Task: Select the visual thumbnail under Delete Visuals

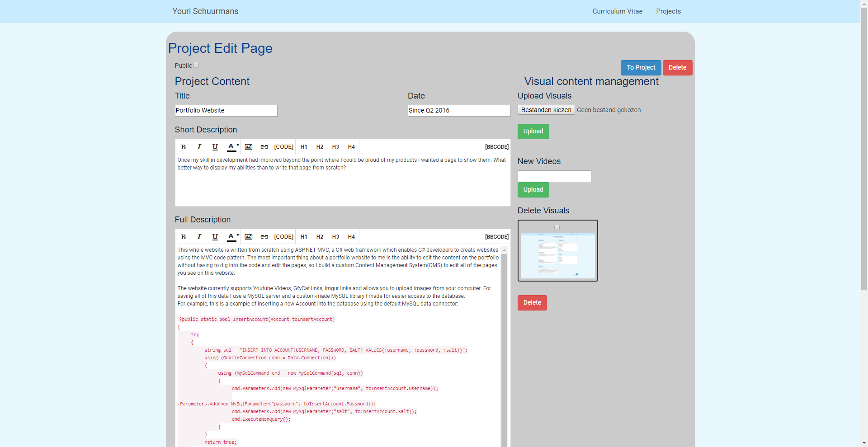Action: tap(558, 255)
